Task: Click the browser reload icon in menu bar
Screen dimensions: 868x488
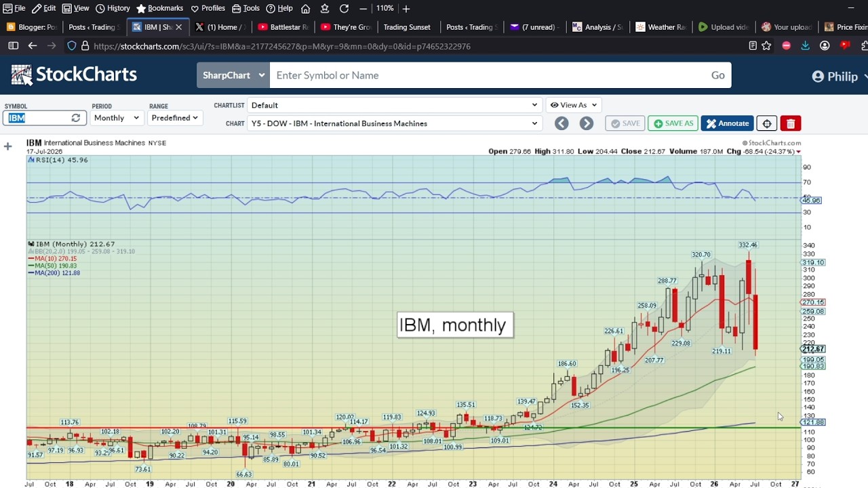Action: [x=344, y=8]
